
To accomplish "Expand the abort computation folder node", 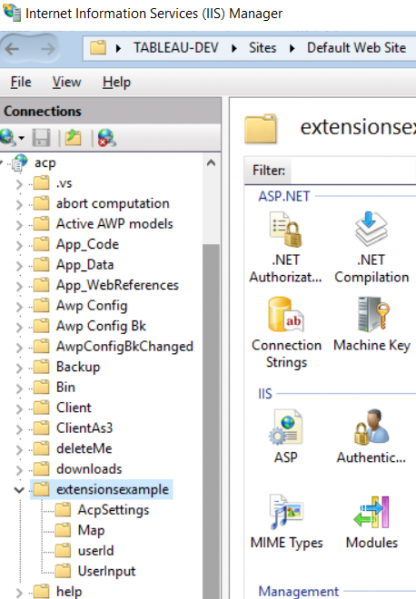I will pos(19,204).
